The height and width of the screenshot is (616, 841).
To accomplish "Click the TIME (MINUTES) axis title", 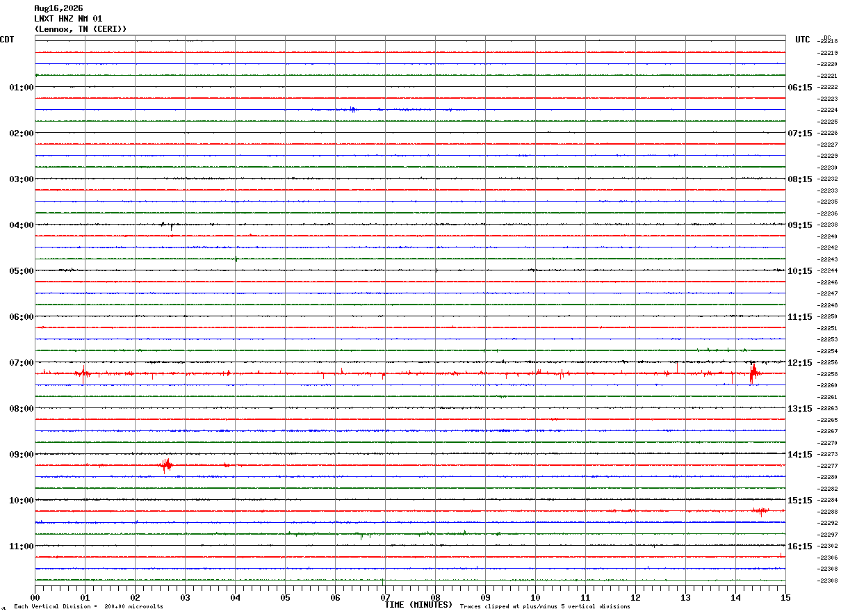I will [418, 605].
